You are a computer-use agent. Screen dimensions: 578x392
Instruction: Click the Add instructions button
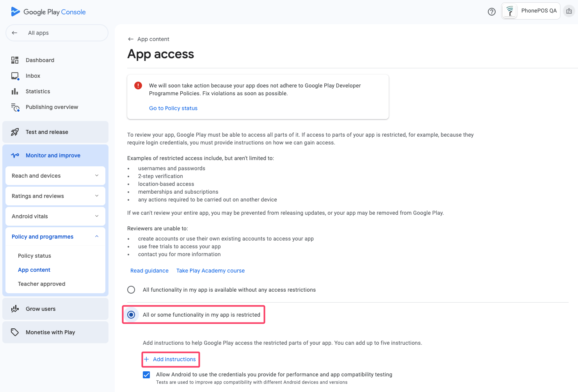coord(170,359)
